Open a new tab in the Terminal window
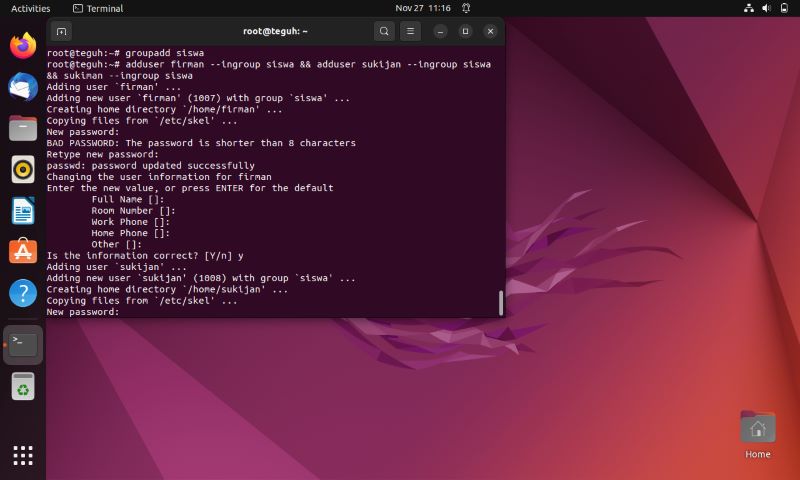Image resolution: width=800 pixels, height=480 pixels. [x=61, y=31]
